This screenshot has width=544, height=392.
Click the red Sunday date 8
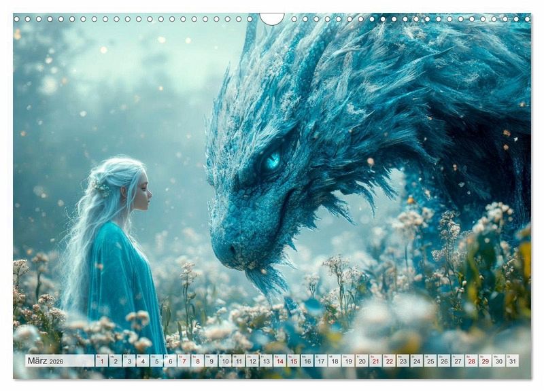pos(197,361)
